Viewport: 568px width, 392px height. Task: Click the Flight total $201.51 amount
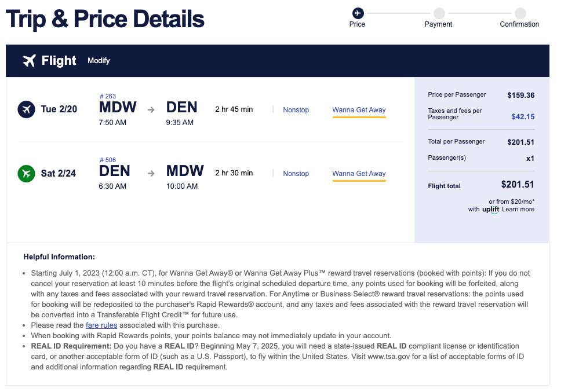[517, 185]
